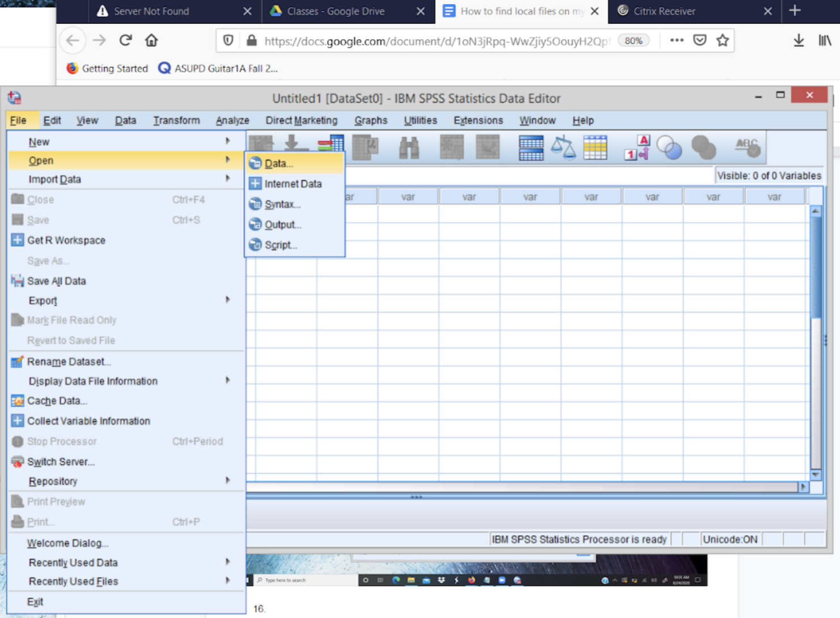Click the Firefox Forward arrow button
840x618 pixels.
coord(99,40)
